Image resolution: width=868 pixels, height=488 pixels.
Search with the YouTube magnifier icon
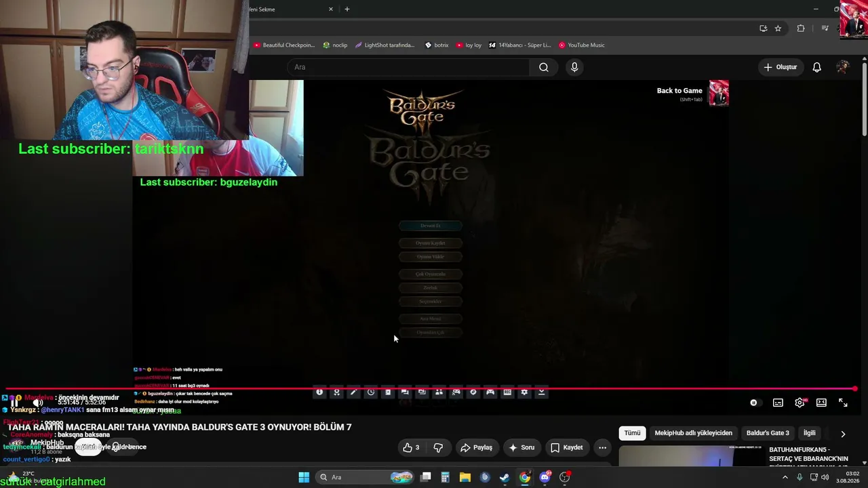point(544,67)
